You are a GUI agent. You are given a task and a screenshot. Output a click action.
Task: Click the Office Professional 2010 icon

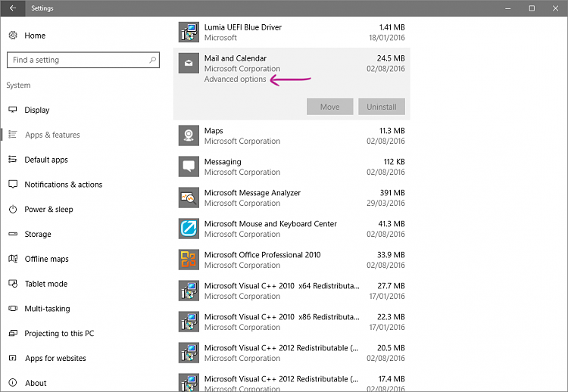click(189, 260)
